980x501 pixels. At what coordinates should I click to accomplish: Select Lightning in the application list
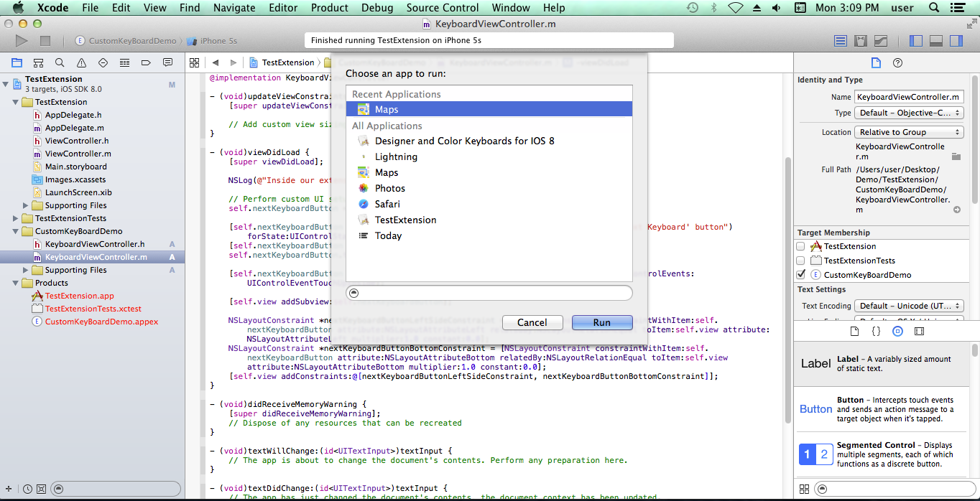pos(489,156)
